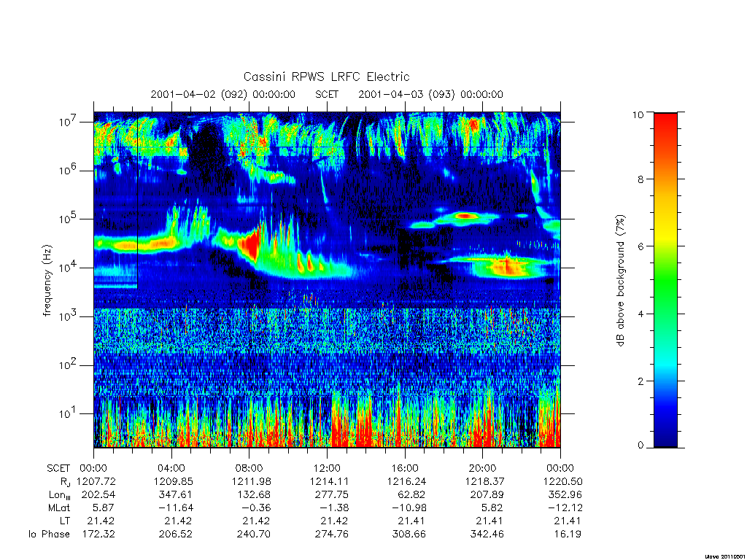This screenshot has height=560, width=747.
Task: Click the R_J value 1207.72
Action: 96,482
